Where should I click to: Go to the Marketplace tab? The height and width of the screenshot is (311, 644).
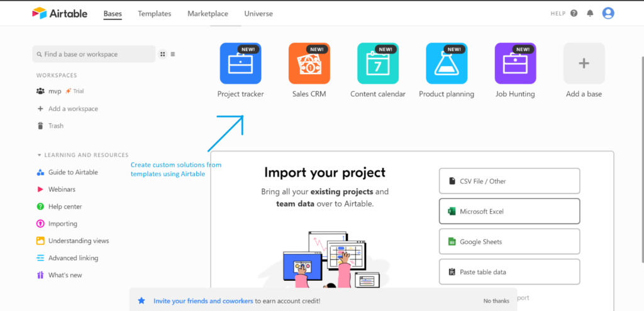(208, 14)
